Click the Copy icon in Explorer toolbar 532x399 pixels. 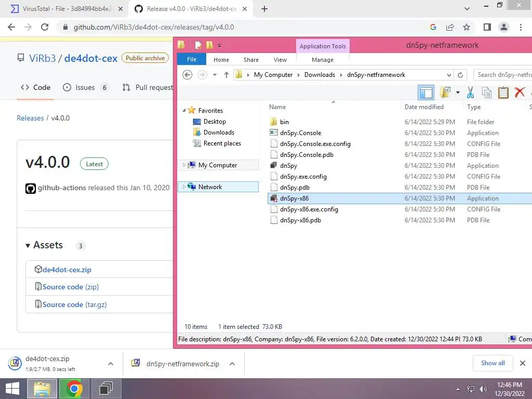pos(486,92)
